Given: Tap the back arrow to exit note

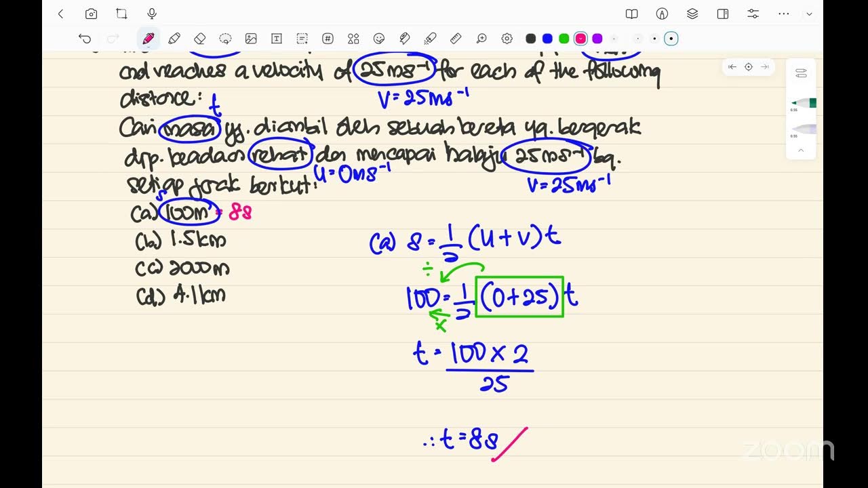Looking at the screenshot, I should click(x=61, y=14).
